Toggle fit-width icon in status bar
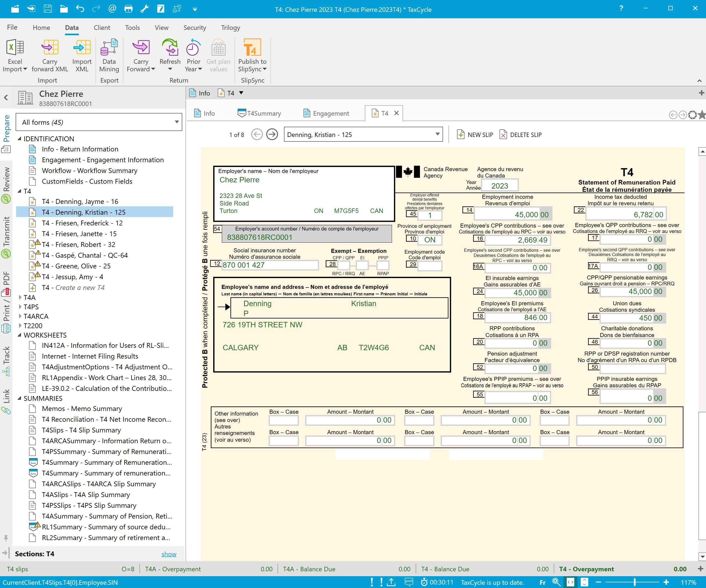 click(570, 582)
